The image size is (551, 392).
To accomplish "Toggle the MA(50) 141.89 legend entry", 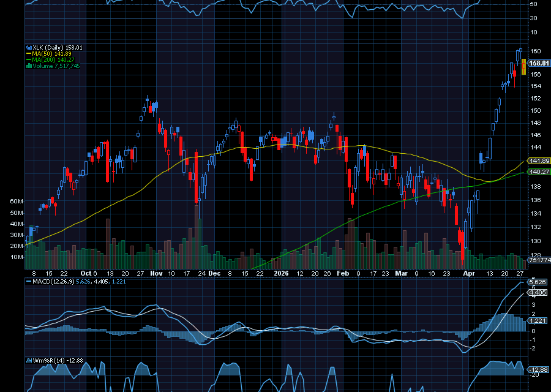I will pyautogui.click(x=52, y=53).
